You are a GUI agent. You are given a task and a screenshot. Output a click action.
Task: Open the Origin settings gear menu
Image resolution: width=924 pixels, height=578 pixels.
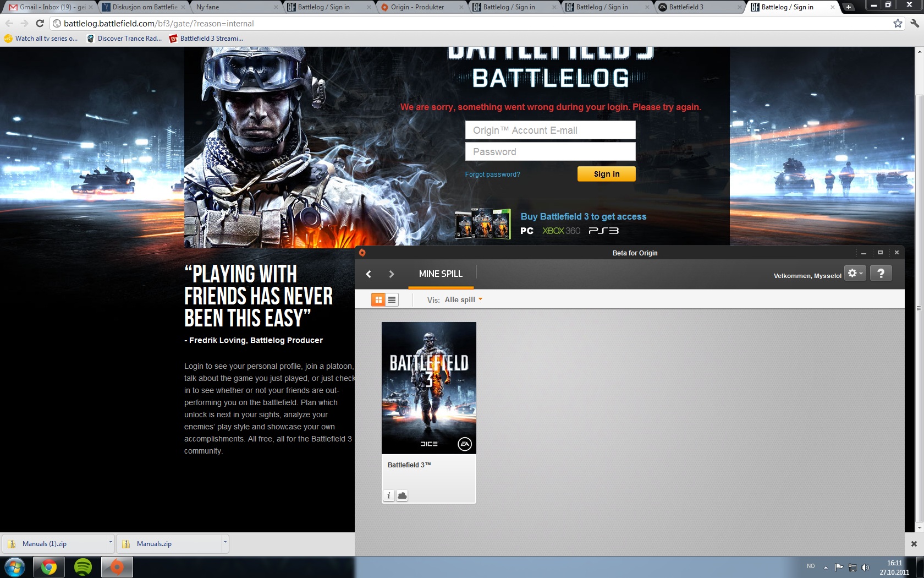coord(855,273)
